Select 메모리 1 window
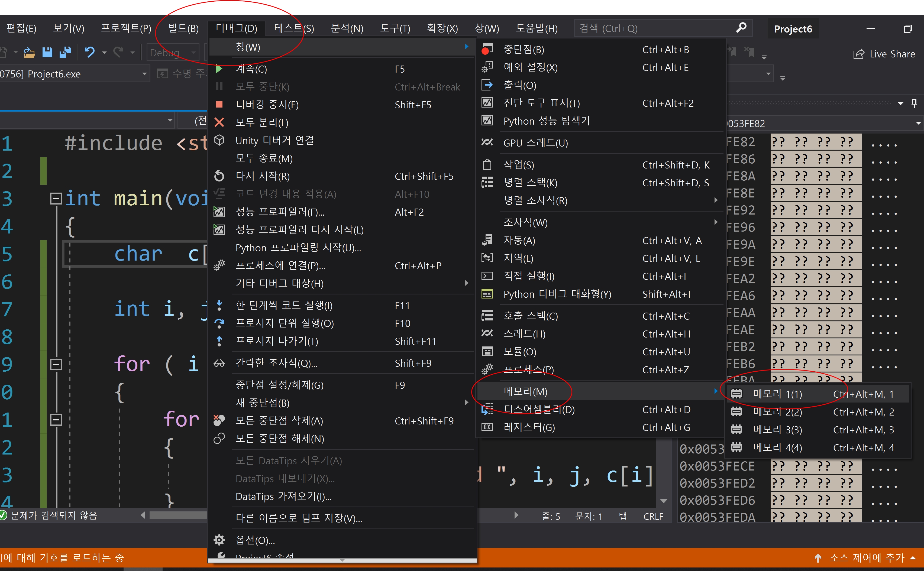The height and width of the screenshot is (571, 924). pyautogui.click(x=818, y=394)
